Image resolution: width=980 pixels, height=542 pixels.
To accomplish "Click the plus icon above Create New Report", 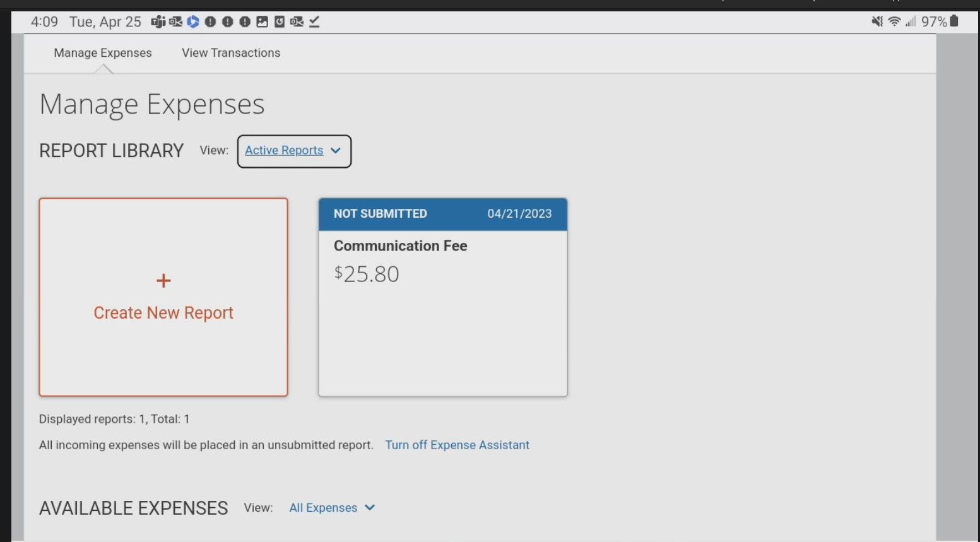I will click(x=163, y=281).
